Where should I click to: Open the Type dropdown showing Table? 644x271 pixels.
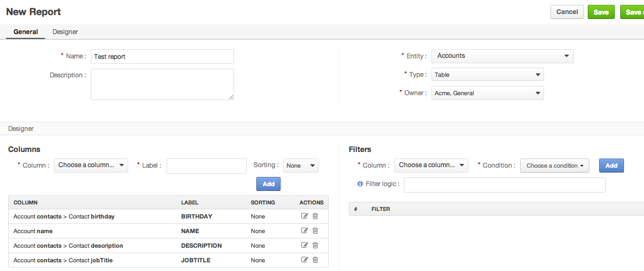(488, 75)
